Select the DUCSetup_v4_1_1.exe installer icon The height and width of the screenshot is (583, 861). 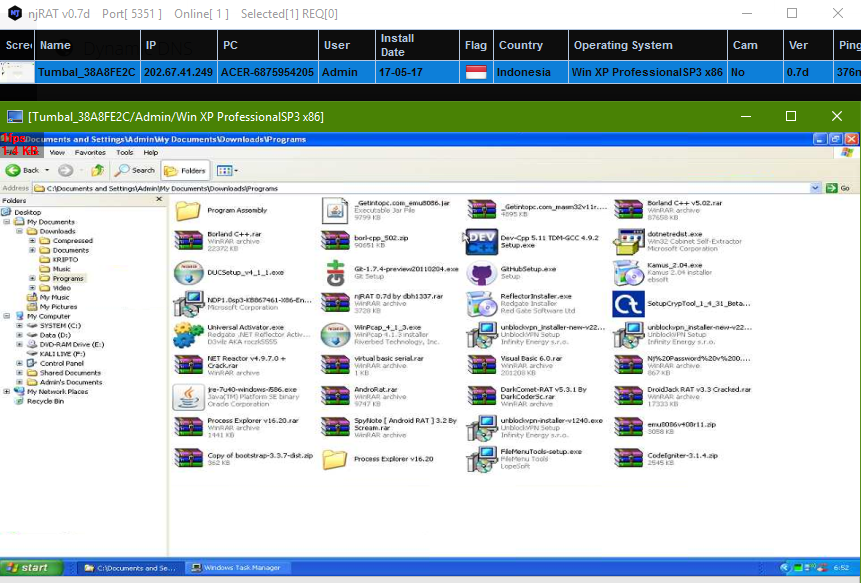pos(188,272)
